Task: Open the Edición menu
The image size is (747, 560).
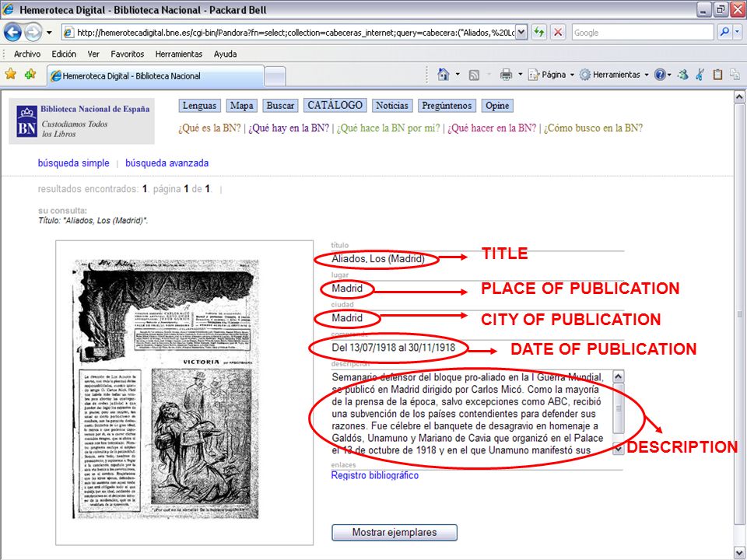Action: 64,54
